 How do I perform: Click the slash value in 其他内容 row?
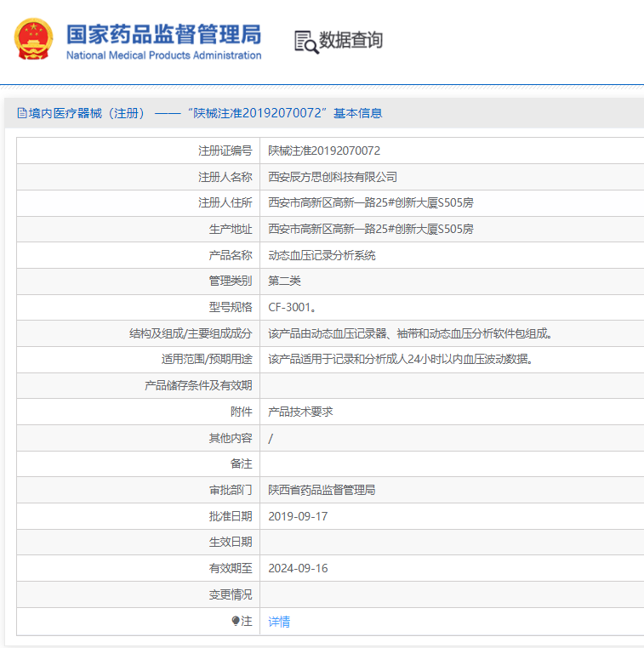(271, 439)
